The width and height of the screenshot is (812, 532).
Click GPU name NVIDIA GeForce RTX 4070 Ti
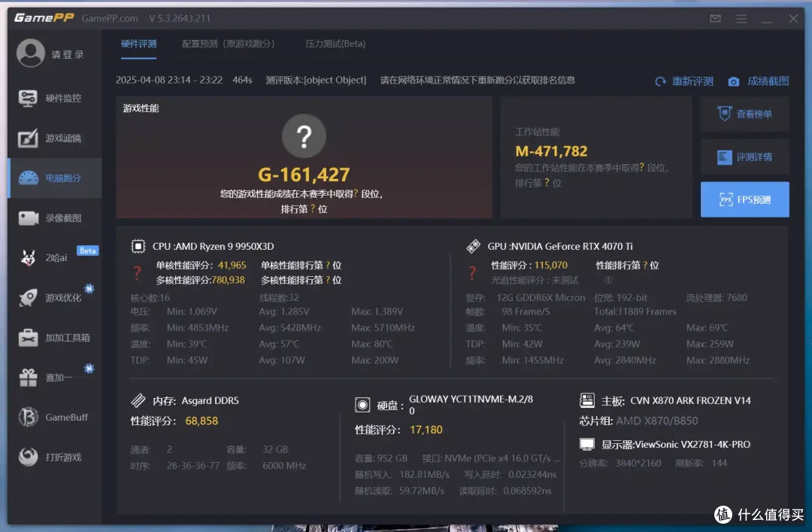click(x=571, y=246)
